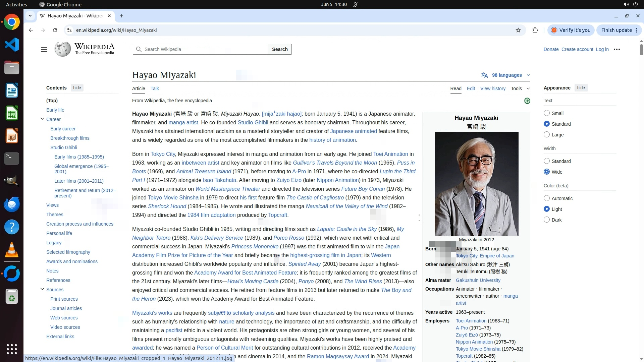The image size is (644, 362).
Task: Open the Wikipedia main menu hamburger icon
Action: (x=44, y=49)
